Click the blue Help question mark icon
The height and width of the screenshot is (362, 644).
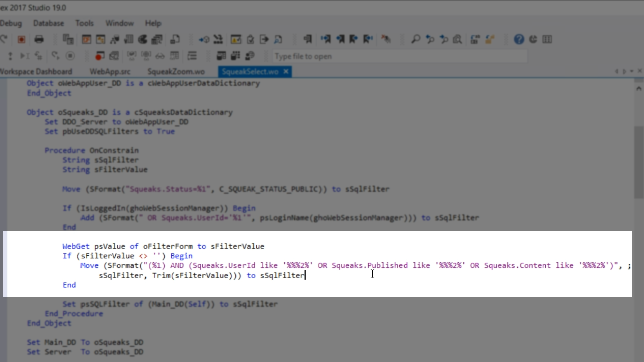click(x=519, y=39)
